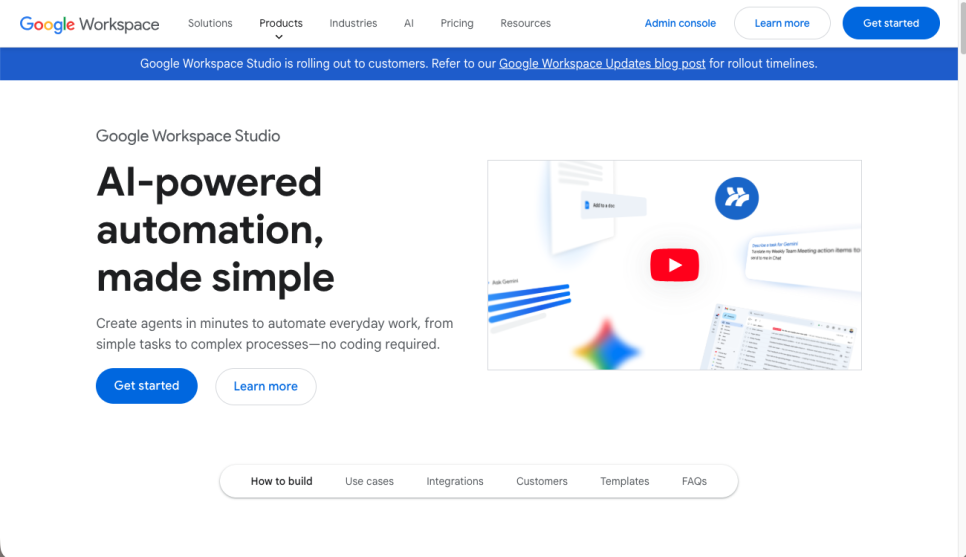Open the Solutions menu
Viewport: 966px width, 557px height.
[210, 23]
